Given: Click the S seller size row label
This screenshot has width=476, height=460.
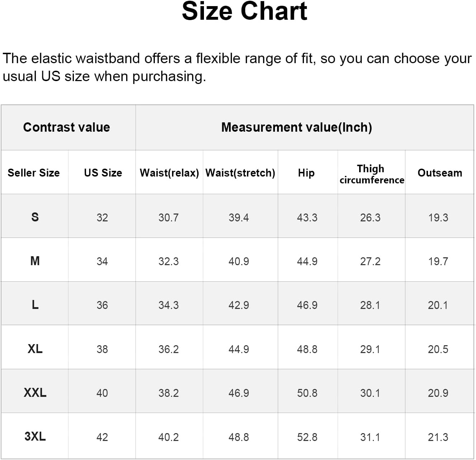Looking at the screenshot, I should (35, 217).
